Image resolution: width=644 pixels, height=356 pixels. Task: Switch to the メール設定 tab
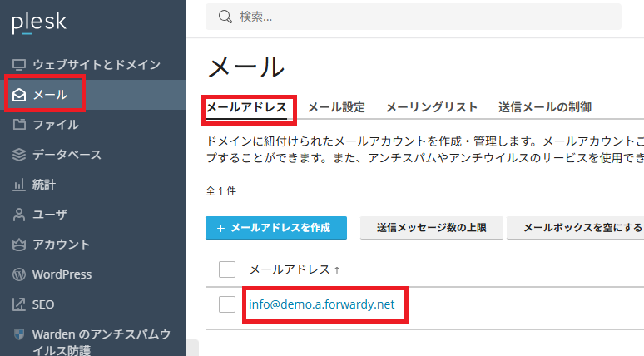click(336, 107)
